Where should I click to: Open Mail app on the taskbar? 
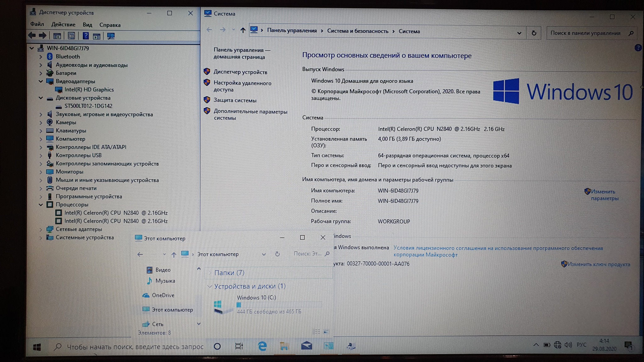(306, 346)
